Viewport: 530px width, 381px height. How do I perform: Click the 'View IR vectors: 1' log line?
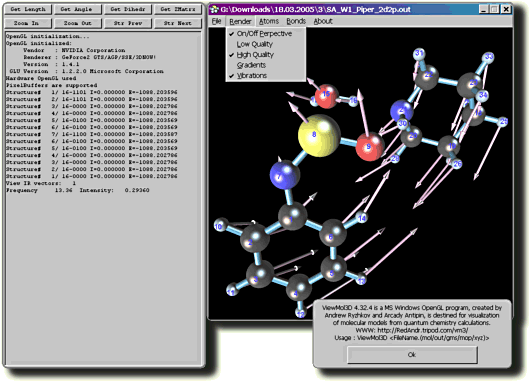point(41,183)
